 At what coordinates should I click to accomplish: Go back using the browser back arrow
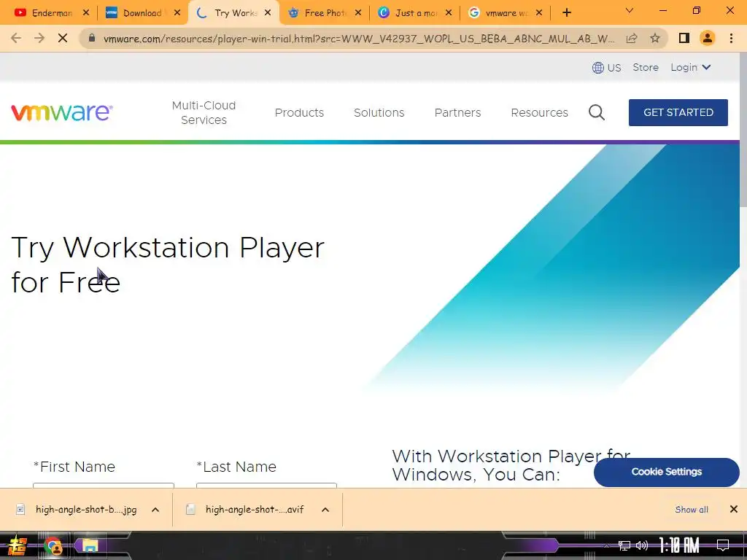click(16, 38)
